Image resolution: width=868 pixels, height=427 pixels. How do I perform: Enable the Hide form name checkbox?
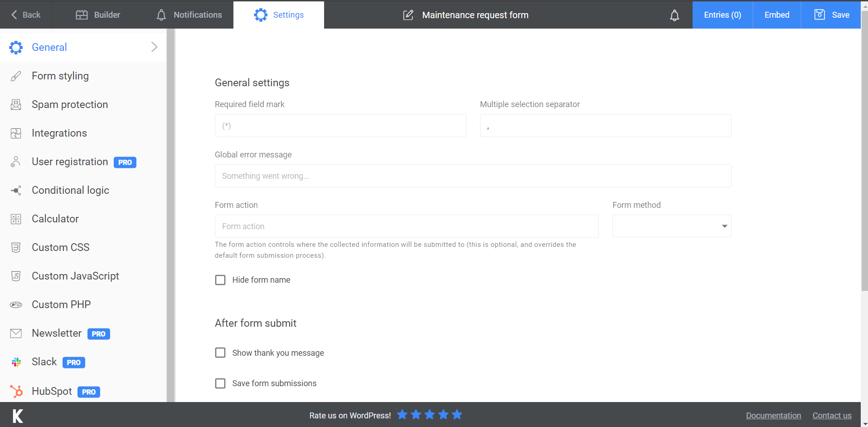point(220,280)
